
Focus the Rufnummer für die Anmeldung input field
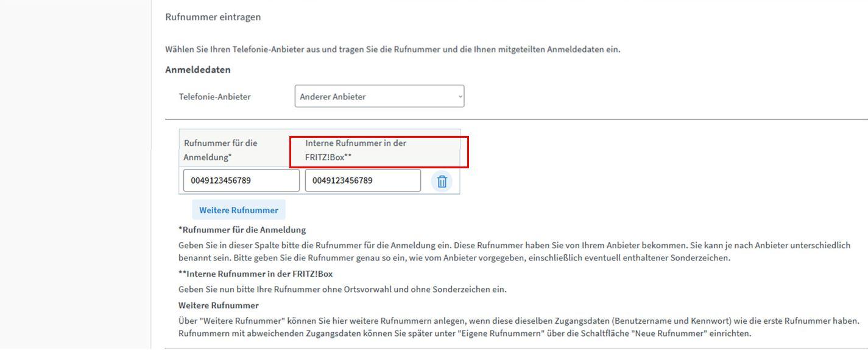[242, 180]
